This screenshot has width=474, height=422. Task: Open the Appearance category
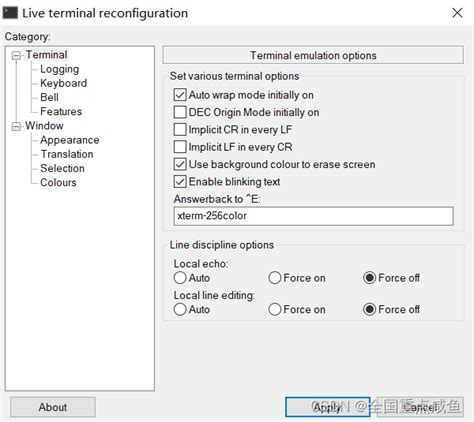pyautogui.click(x=70, y=140)
